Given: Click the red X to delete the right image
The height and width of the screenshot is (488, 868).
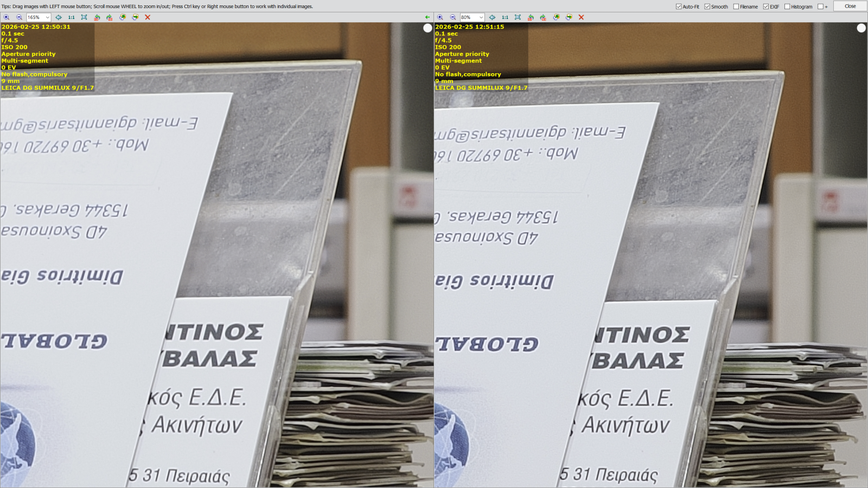Looking at the screenshot, I should 581,18.
